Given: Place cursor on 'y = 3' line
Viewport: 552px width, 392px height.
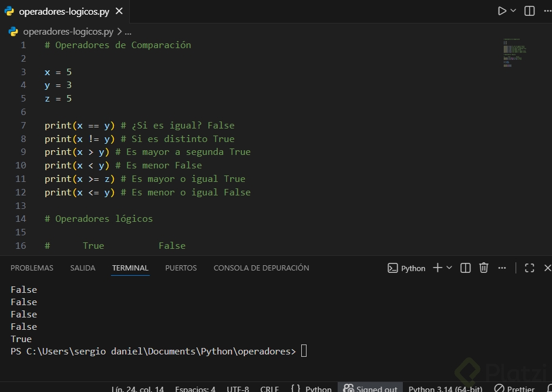Looking at the screenshot, I should [58, 85].
